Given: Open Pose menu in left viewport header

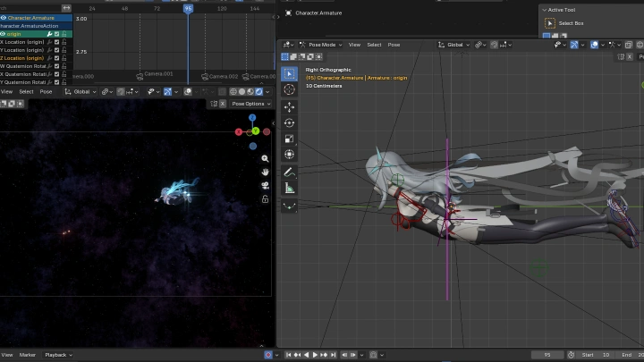Looking at the screenshot, I should (x=46, y=91).
